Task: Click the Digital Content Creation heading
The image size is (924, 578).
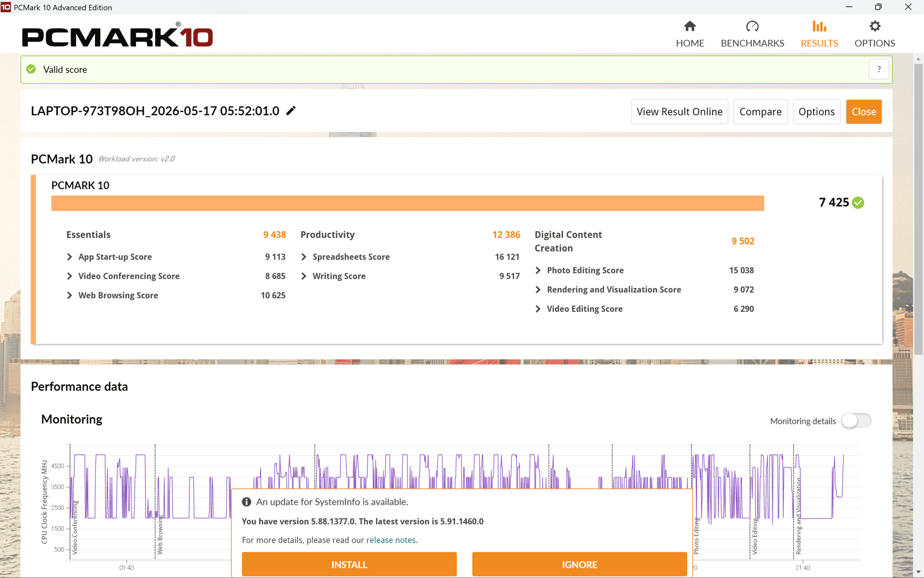Action: (568, 241)
